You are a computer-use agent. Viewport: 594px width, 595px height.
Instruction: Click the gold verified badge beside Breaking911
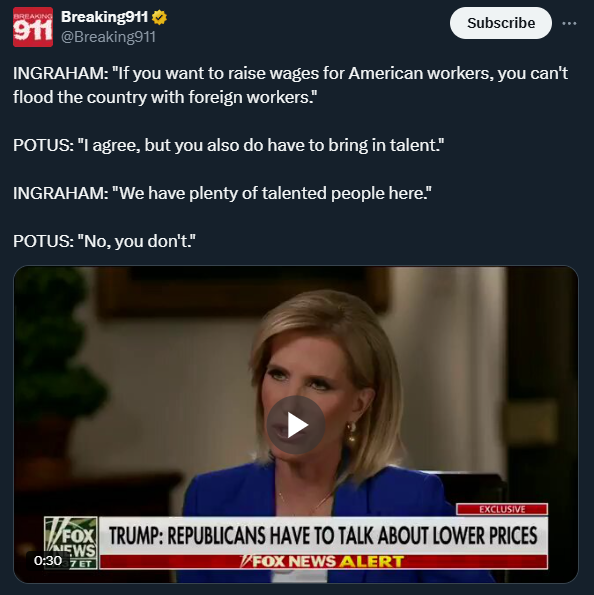click(x=159, y=17)
